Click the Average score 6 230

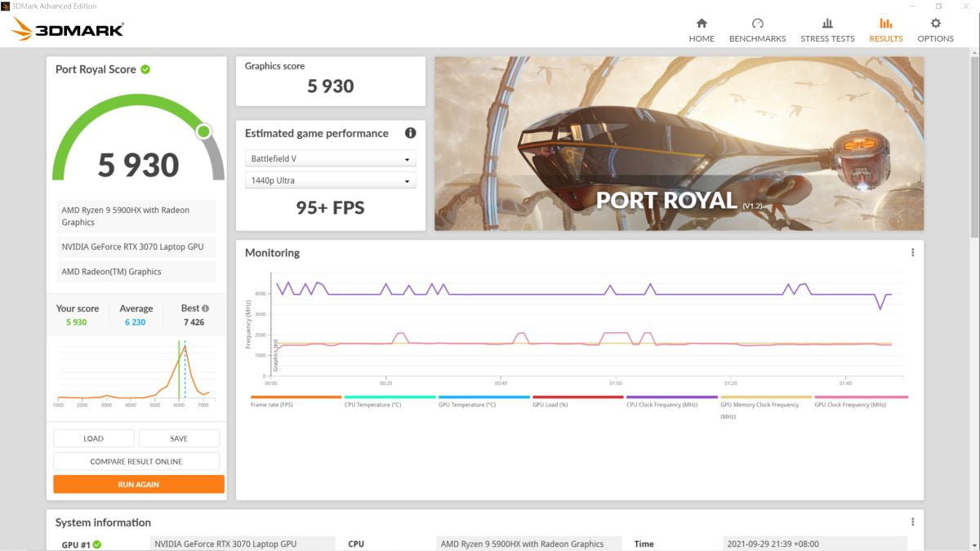136,322
